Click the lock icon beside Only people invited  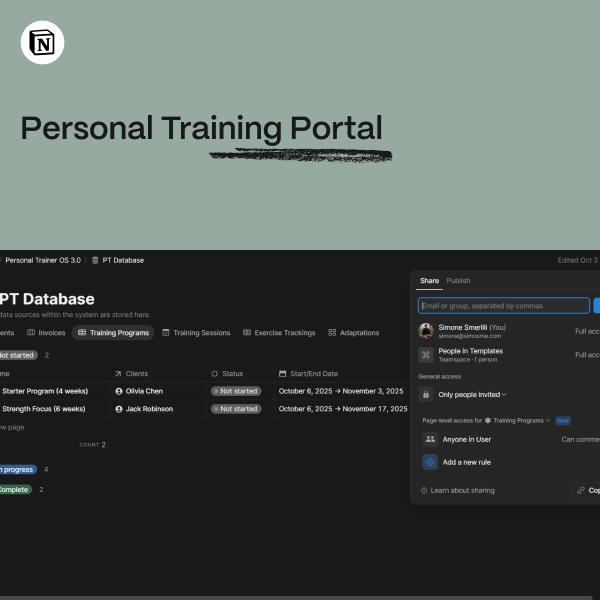[426, 395]
